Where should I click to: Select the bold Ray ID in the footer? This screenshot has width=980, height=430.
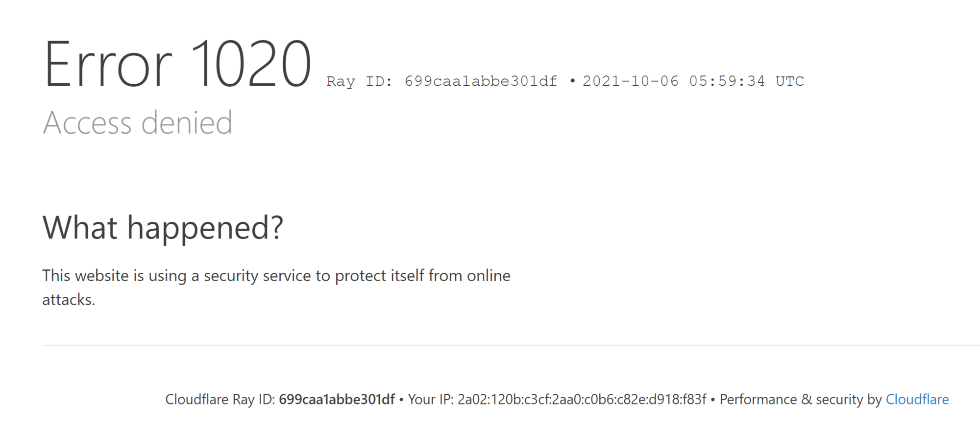click(x=337, y=400)
